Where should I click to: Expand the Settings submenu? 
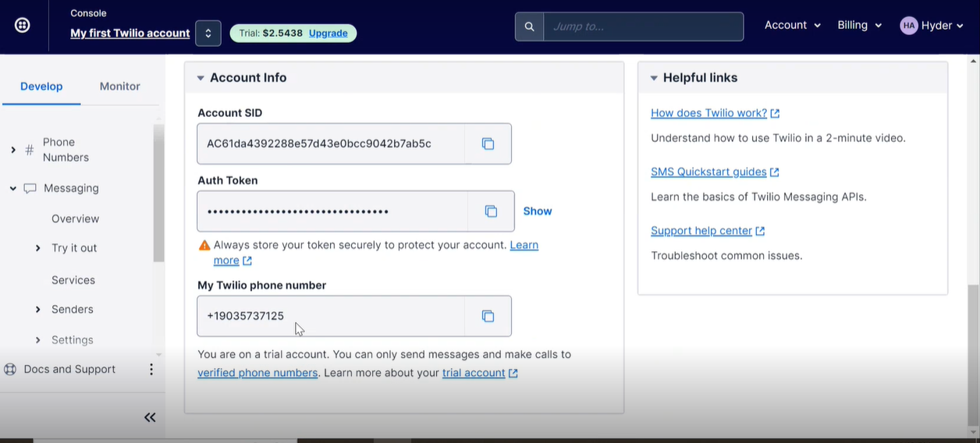pos(38,340)
